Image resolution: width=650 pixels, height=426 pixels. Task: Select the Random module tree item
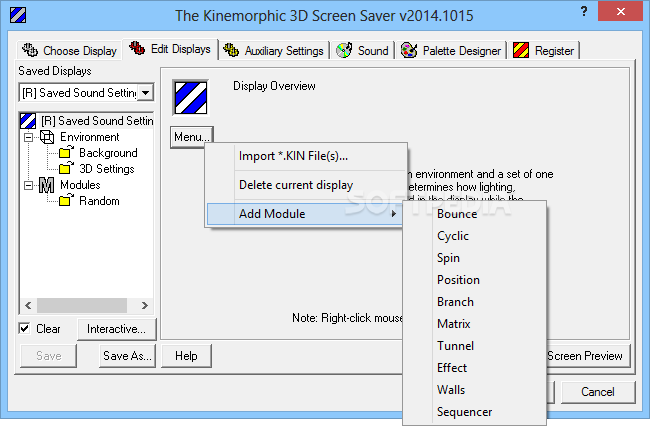[99, 201]
